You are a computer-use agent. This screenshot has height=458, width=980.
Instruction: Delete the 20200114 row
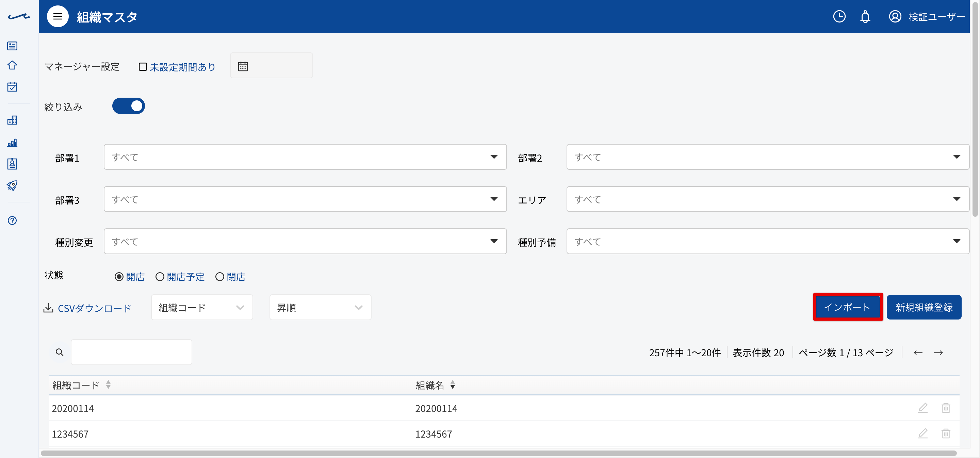tap(946, 408)
